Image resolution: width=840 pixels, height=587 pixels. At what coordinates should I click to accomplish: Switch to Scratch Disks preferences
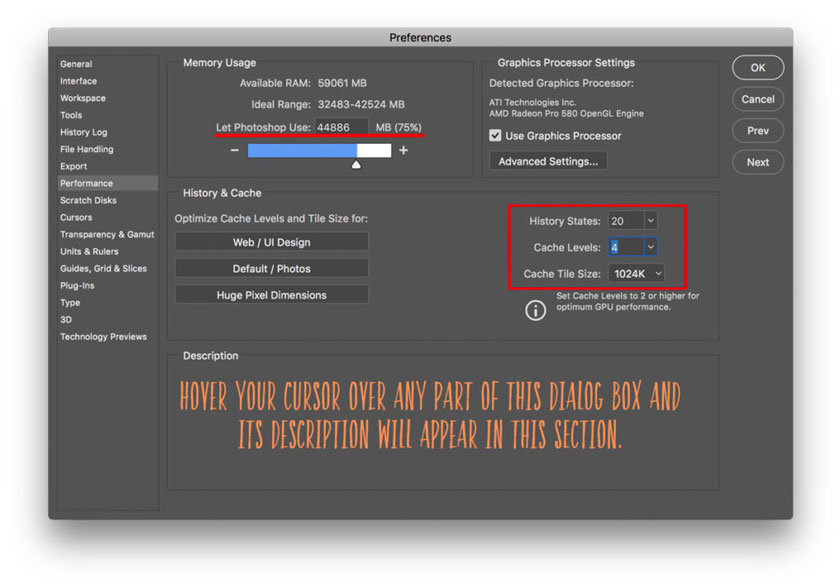[88, 201]
